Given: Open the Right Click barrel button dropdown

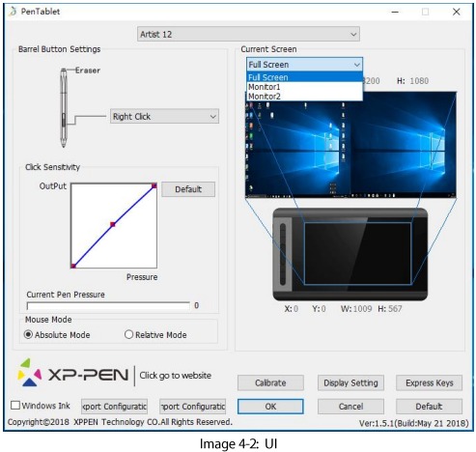Looking at the screenshot, I should (x=164, y=117).
